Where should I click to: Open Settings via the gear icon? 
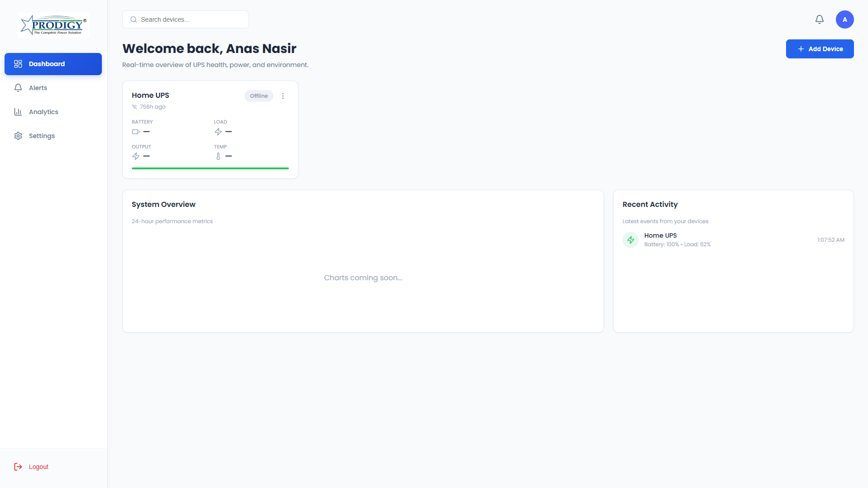(x=18, y=136)
